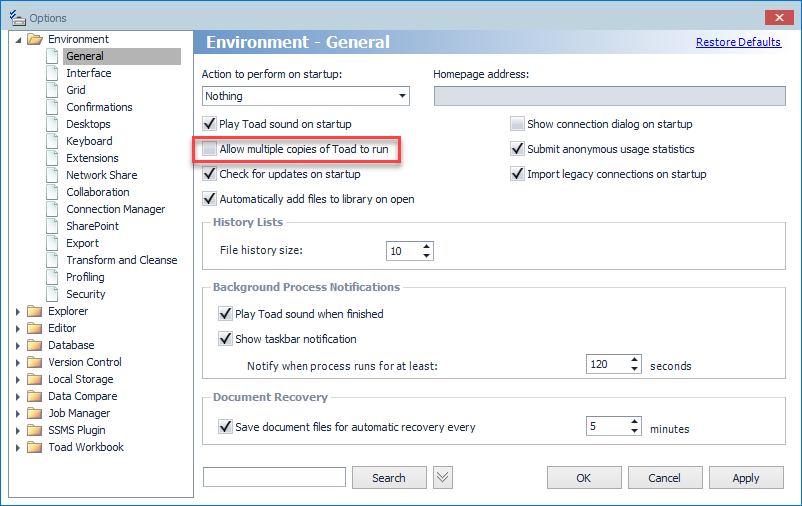Click the Options window title icon
Viewport: 802px width, 506px height.
[x=17, y=18]
